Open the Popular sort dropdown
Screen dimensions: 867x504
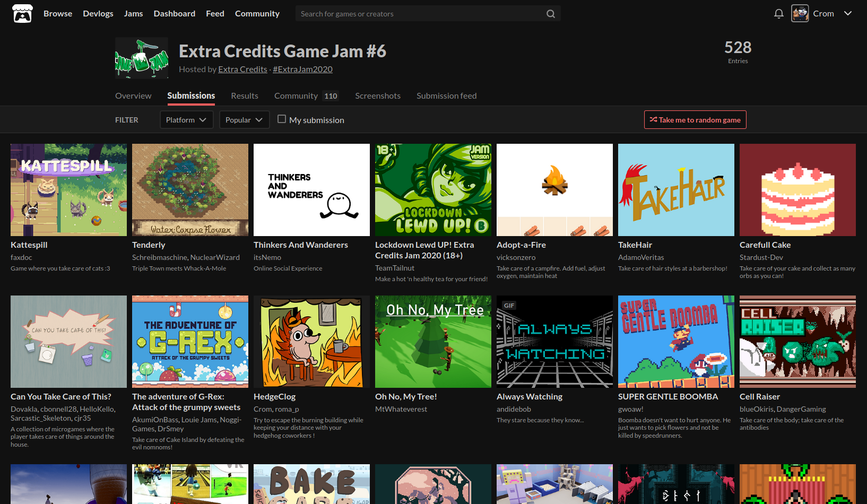click(x=245, y=120)
